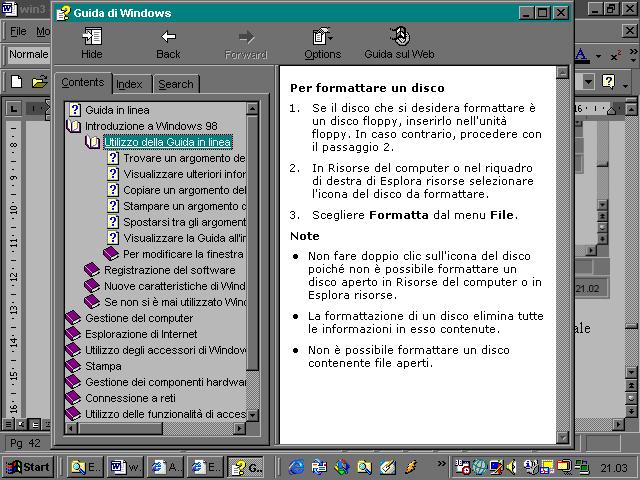Open the Options menu in Help
This screenshot has width=640, height=480.
coord(322,44)
